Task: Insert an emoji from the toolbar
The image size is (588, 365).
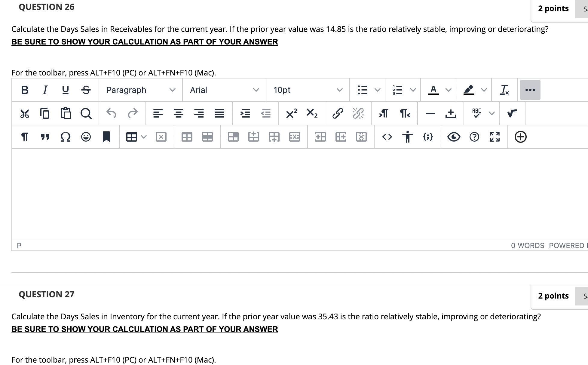Action: pos(86,137)
